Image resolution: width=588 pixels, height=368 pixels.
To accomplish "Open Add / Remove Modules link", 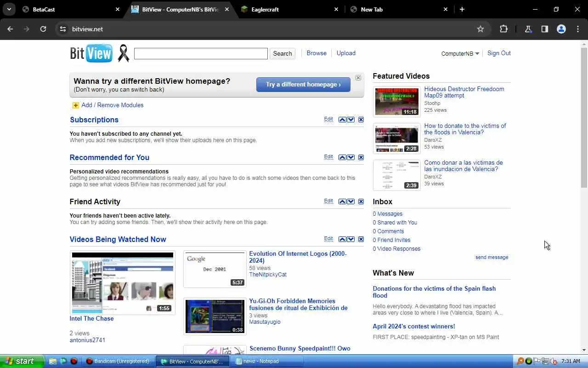I will tap(113, 105).
